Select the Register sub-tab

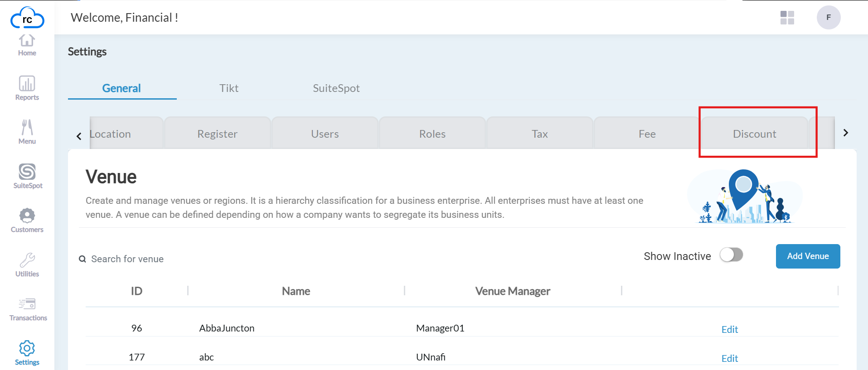(x=218, y=133)
